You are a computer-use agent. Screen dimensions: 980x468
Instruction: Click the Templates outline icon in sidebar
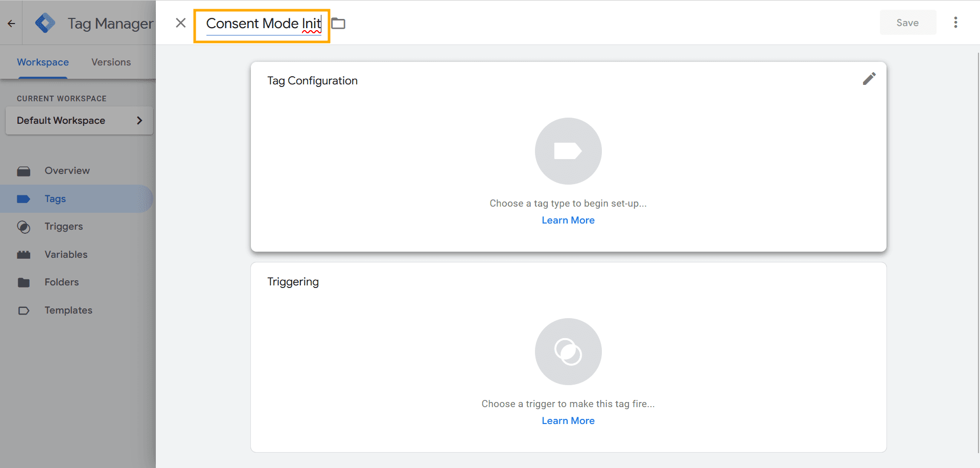click(24, 310)
